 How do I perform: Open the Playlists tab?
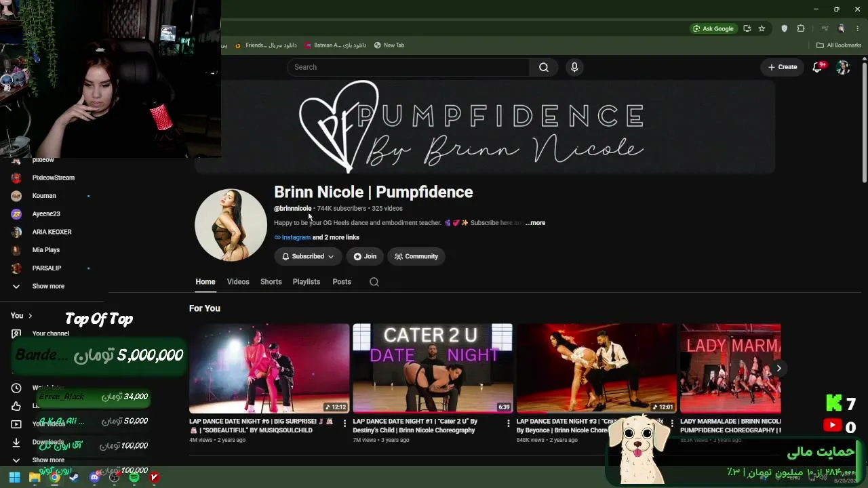tap(307, 282)
